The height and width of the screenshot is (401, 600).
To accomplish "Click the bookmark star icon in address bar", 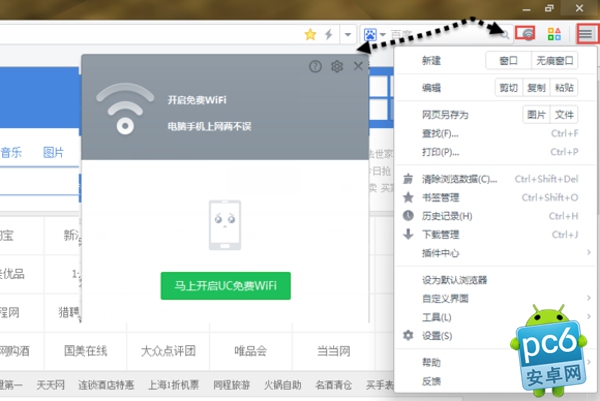I will coord(311,34).
